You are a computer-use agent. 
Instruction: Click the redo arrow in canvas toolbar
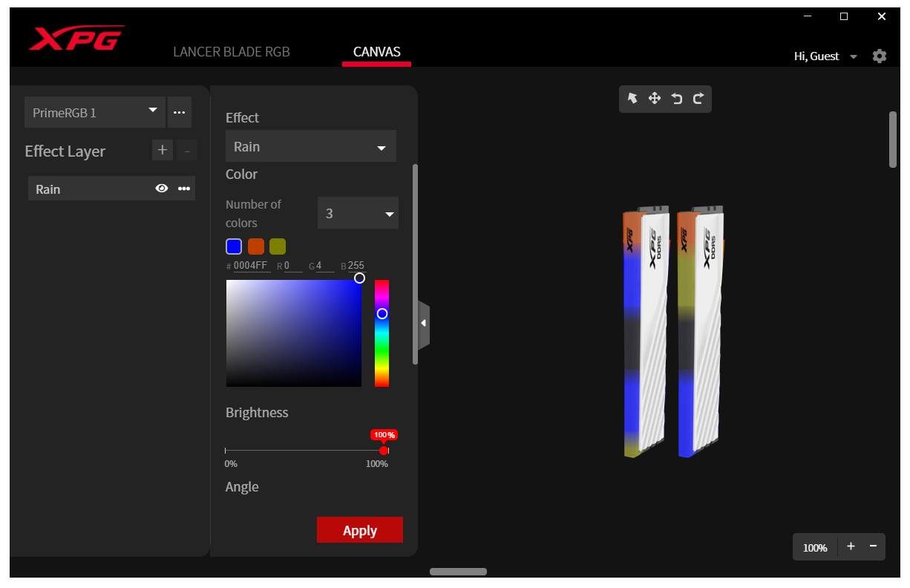coord(698,99)
